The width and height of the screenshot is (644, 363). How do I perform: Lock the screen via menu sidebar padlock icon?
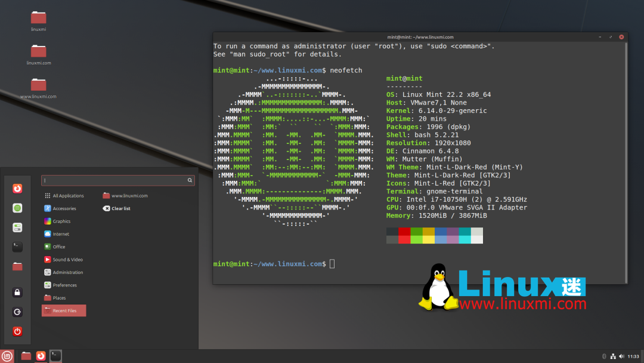[x=17, y=292]
